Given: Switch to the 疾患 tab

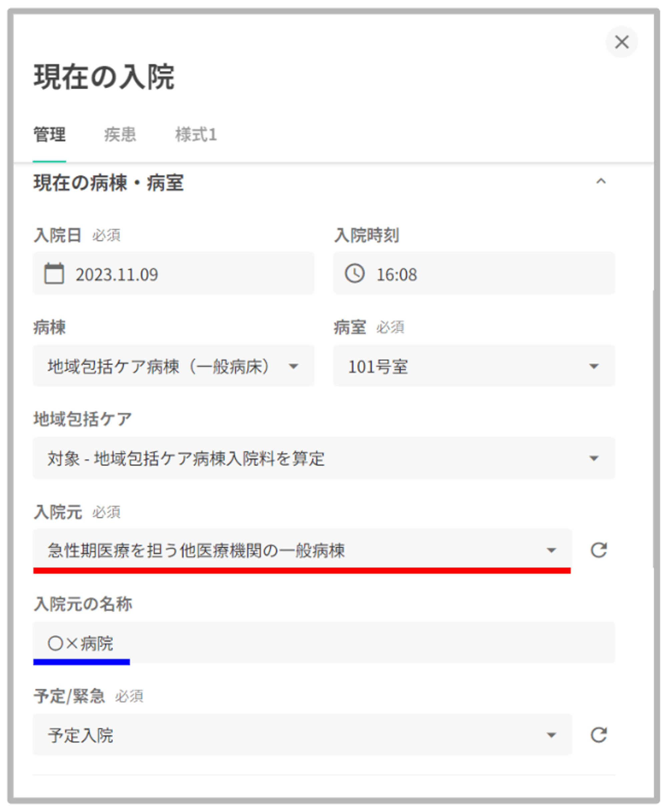Looking at the screenshot, I should pos(120,134).
